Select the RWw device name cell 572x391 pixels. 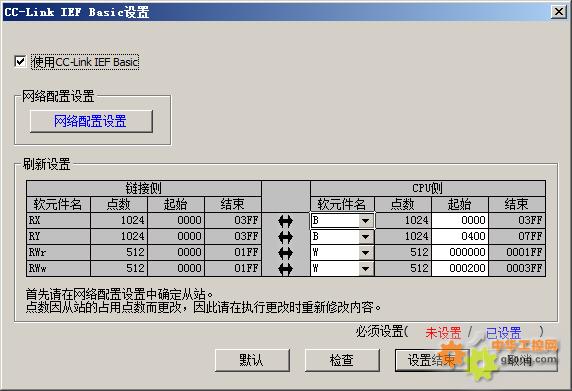(x=58, y=268)
